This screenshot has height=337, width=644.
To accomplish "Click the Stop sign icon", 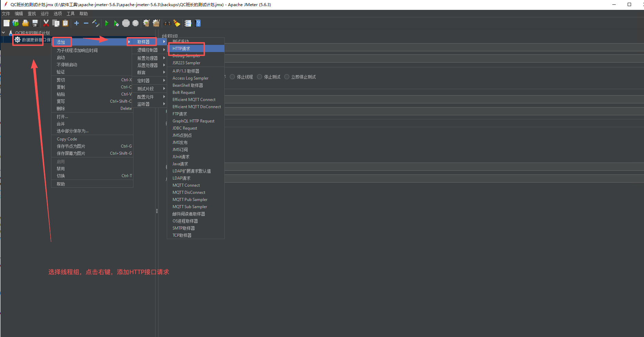I will (126, 23).
